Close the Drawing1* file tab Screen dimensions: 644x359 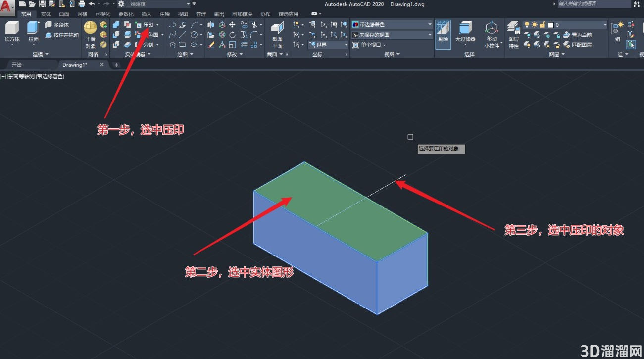102,65
